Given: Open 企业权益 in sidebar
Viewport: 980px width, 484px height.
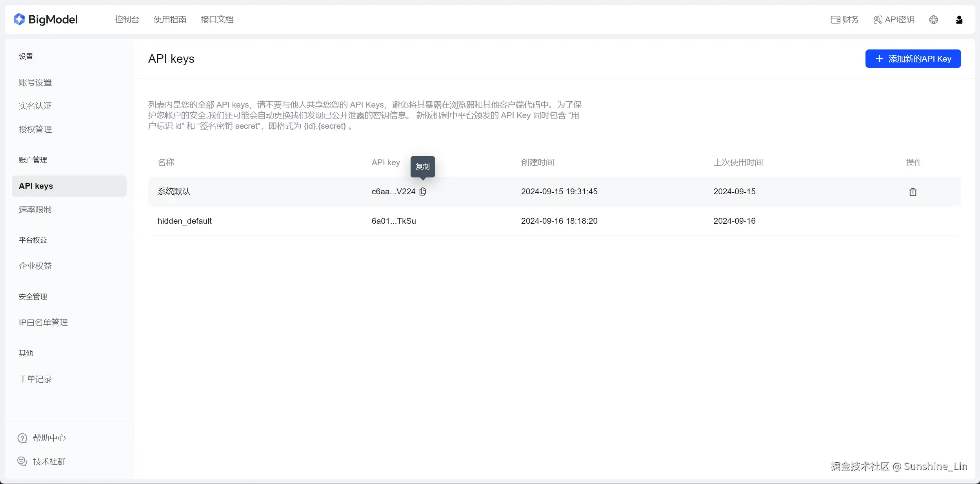Looking at the screenshot, I should pyautogui.click(x=35, y=266).
